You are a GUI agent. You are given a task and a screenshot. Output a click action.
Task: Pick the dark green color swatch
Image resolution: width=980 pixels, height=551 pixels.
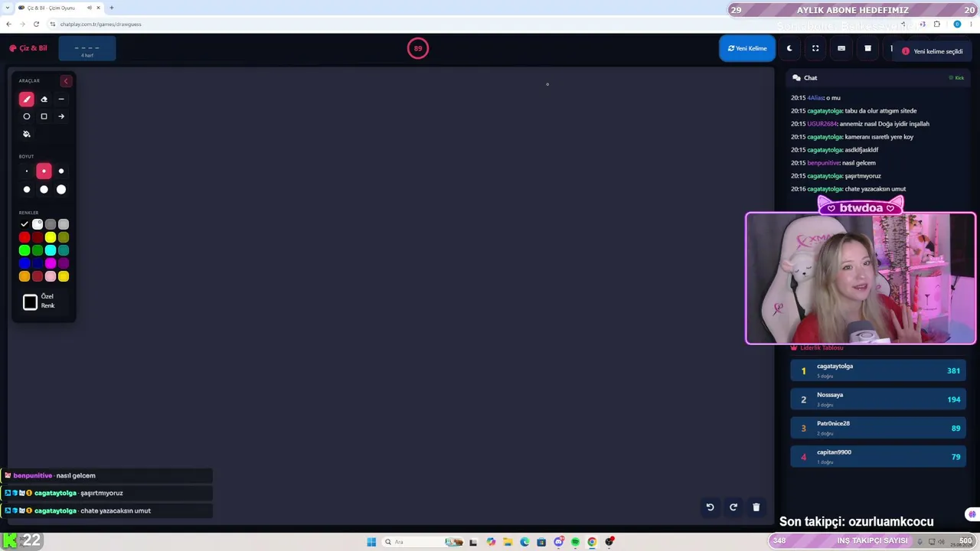click(x=38, y=250)
